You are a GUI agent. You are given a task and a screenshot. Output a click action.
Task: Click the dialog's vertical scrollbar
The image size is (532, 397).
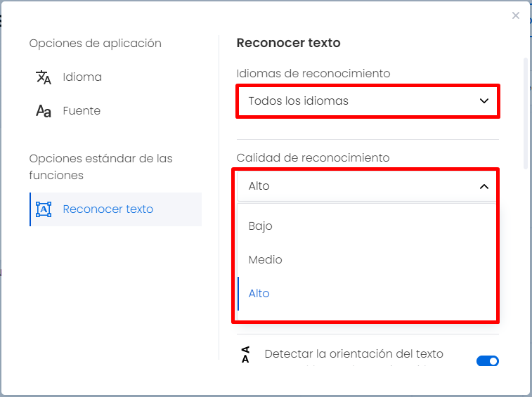point(526,114)
